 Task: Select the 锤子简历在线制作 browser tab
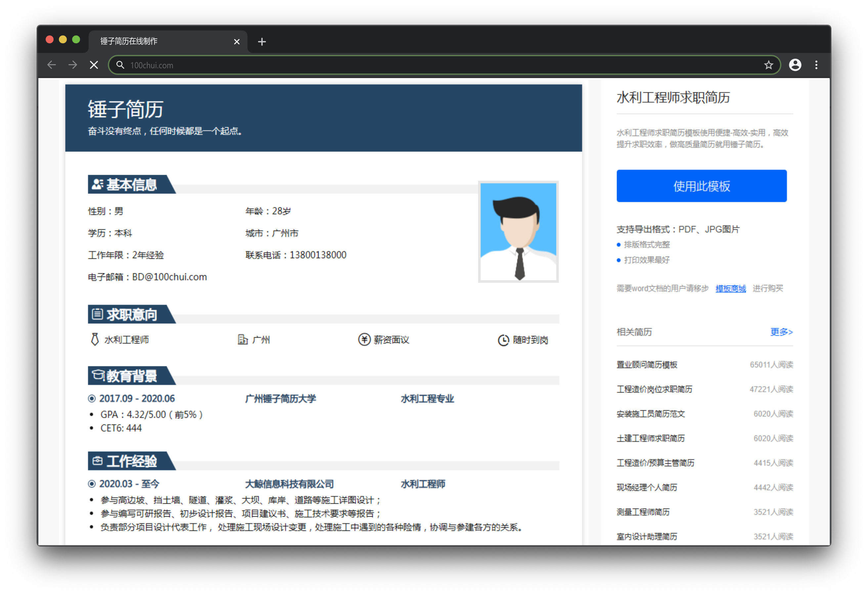click(x=168, y=41)
